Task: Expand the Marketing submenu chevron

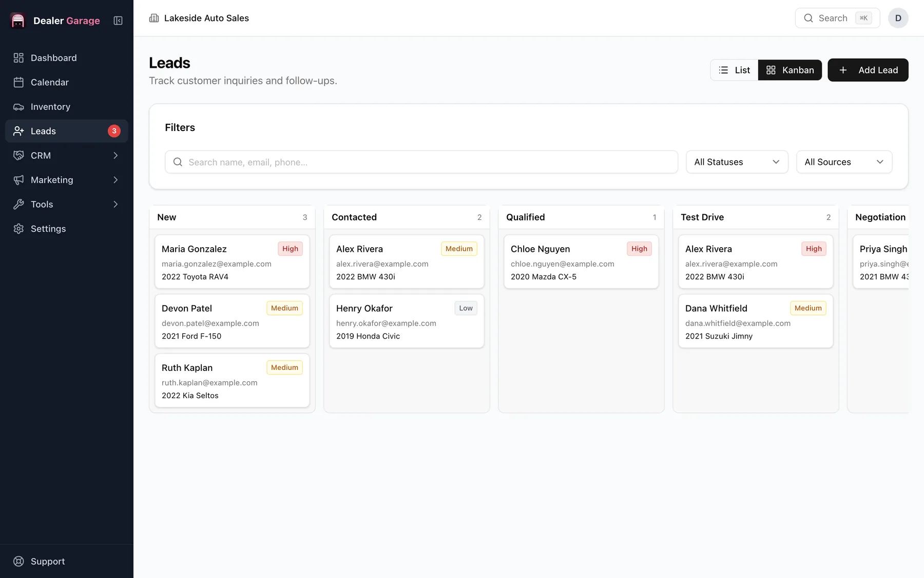Action: tap(115, 180)
